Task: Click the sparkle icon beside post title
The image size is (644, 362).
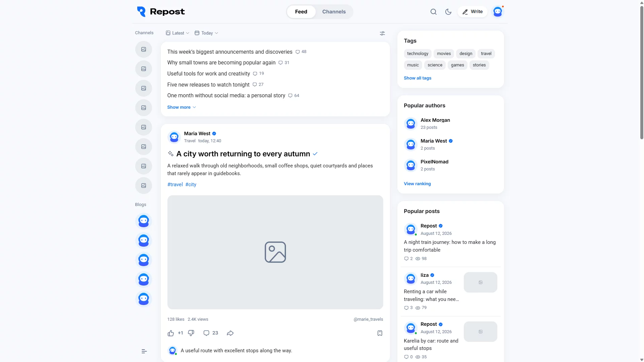Action: [x=170, y=154]
